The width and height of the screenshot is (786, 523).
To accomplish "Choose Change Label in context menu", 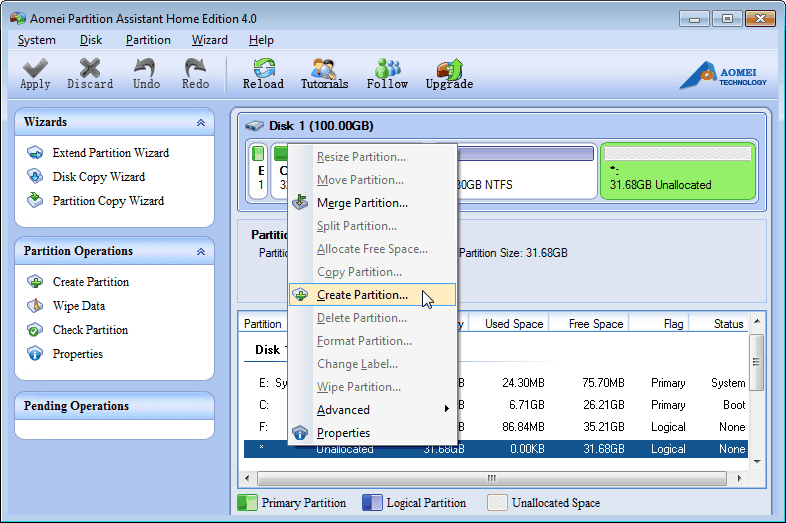I will pyautogui.click(x=372, y=364).
